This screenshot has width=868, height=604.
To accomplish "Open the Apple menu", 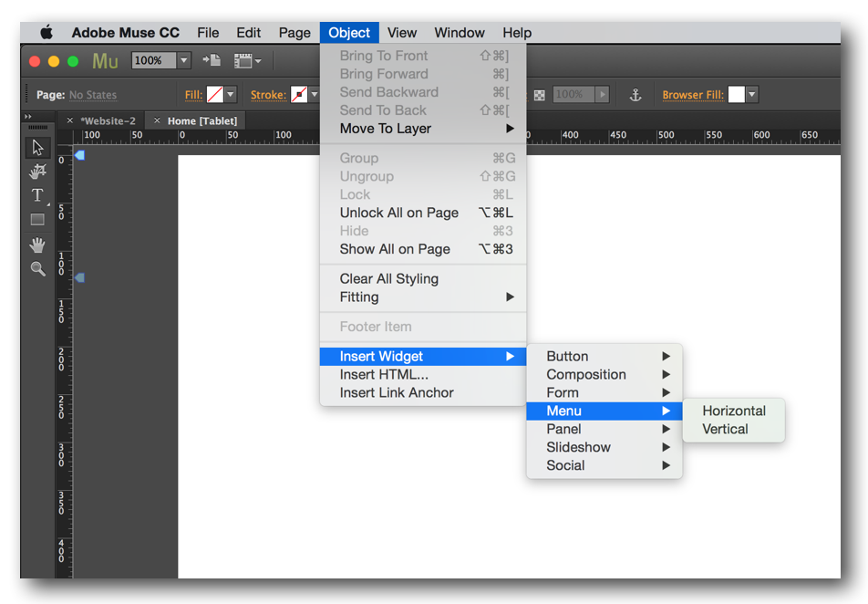I will tap(46, 33).
